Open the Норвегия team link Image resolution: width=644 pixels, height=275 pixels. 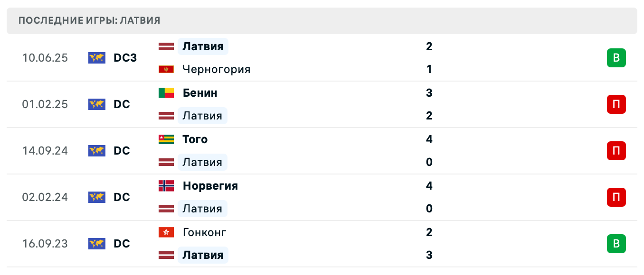(x=210, y=186)
